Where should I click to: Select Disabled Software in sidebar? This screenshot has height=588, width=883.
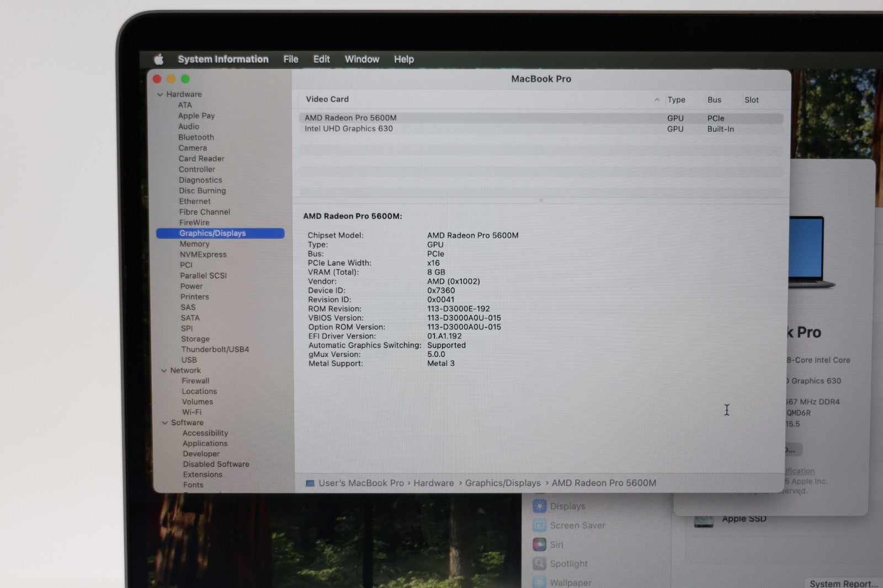[x=216, y=464]
